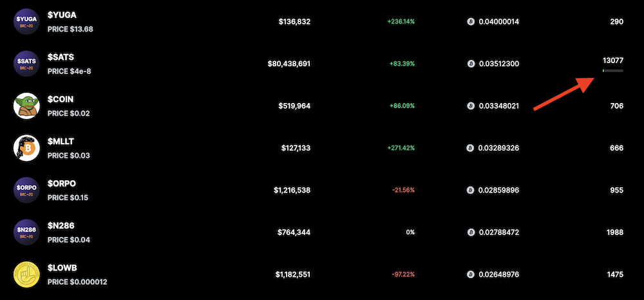Click the $LOWB yellow coin icon
Viewport: 644px width, 300px height.
pyautogui.click(x=27, y=274)
